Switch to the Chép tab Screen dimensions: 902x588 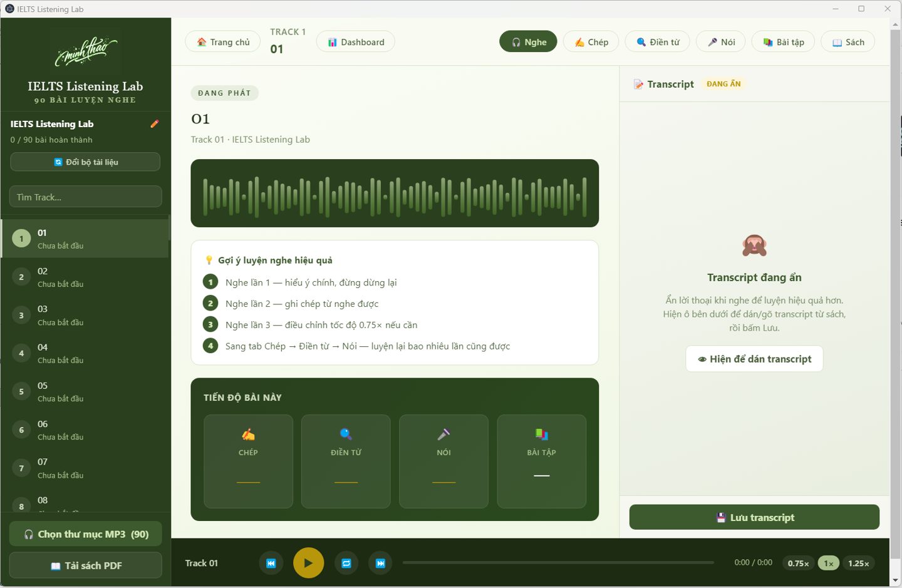591,42
